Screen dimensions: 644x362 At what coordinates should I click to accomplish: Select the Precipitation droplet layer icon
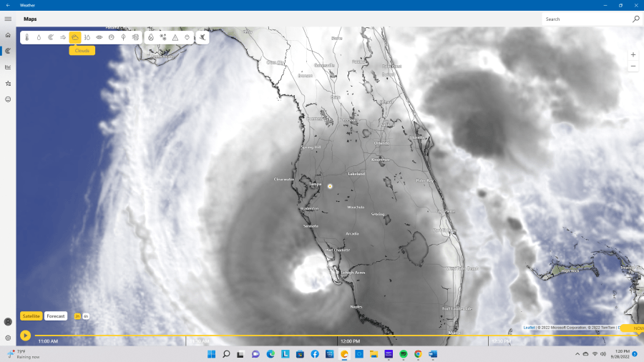pyautogui.click(x=39, y=36)
